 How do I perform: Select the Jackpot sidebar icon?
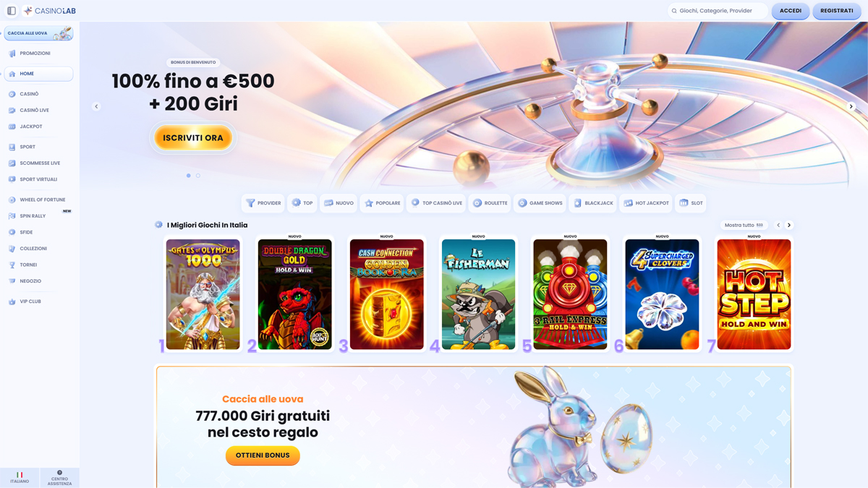click(12, 127)
